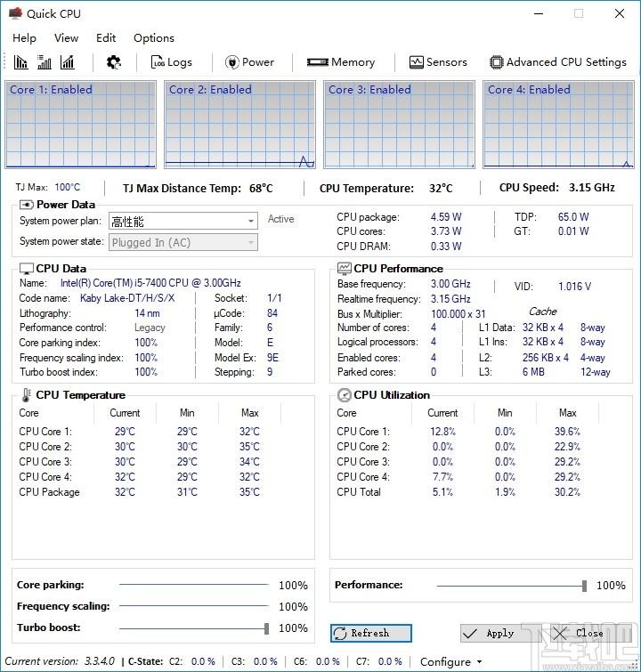
Task: Click the Performance slider handle
Action: pyautogui.click(x=584, y=586)
